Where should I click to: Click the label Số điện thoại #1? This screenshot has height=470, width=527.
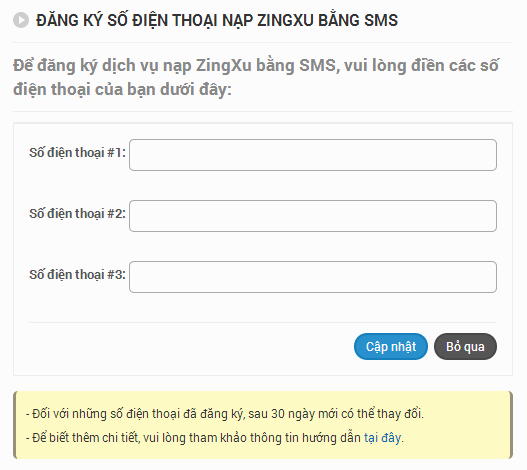tap(77, 153)
